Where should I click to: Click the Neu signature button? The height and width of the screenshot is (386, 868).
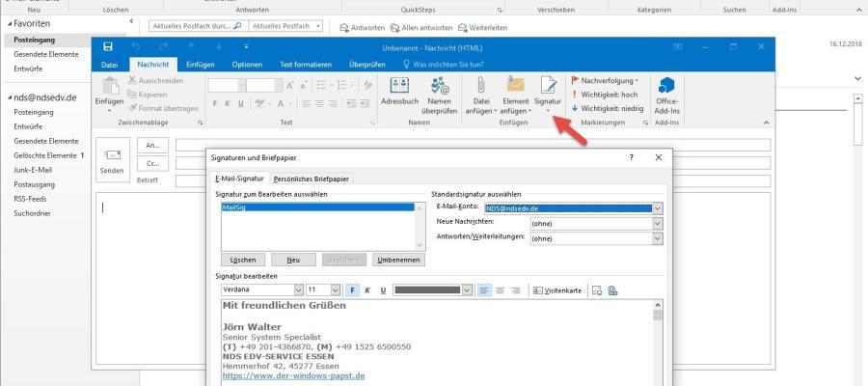[x=293, y=260]
